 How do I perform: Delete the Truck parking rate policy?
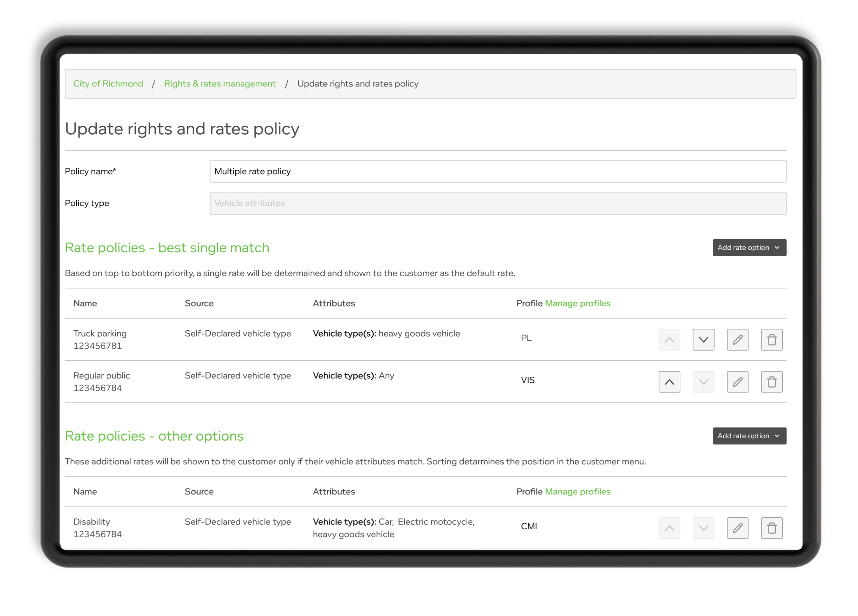(771, 340)
